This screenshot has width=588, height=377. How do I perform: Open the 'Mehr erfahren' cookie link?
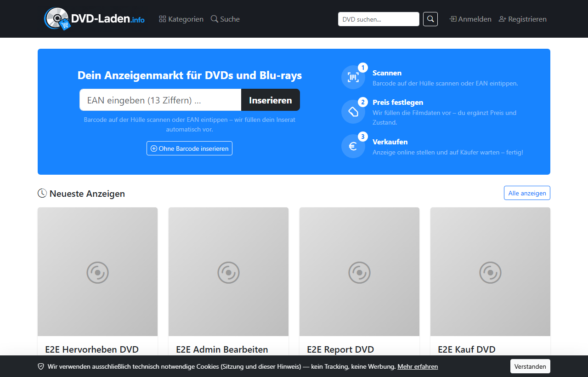pyautogui.click(x=418, y=366)
